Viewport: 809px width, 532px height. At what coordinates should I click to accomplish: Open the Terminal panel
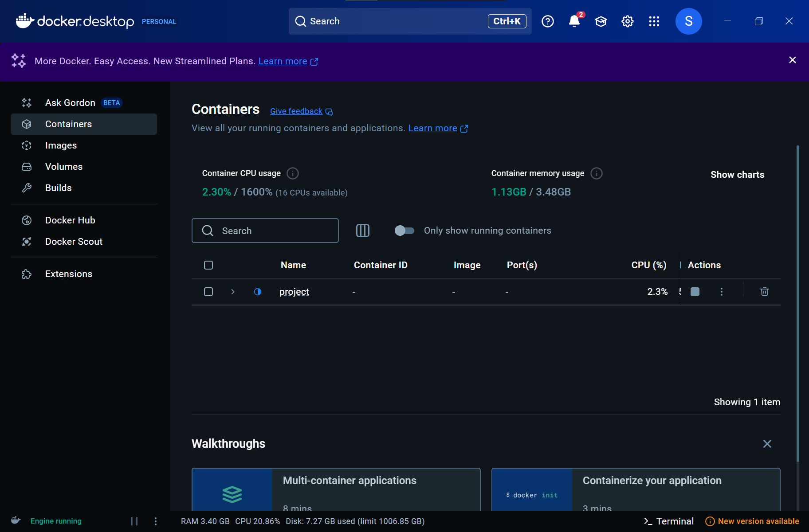click(x=668, y=521)
